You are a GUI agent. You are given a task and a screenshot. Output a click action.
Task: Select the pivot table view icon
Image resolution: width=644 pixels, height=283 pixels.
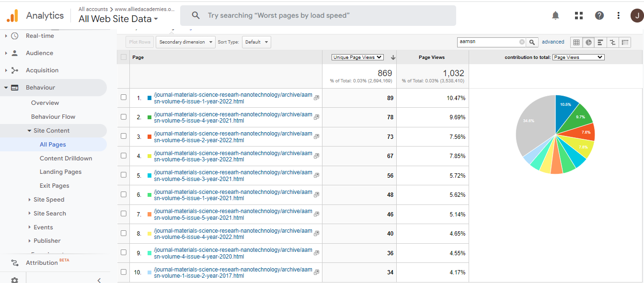625,42
